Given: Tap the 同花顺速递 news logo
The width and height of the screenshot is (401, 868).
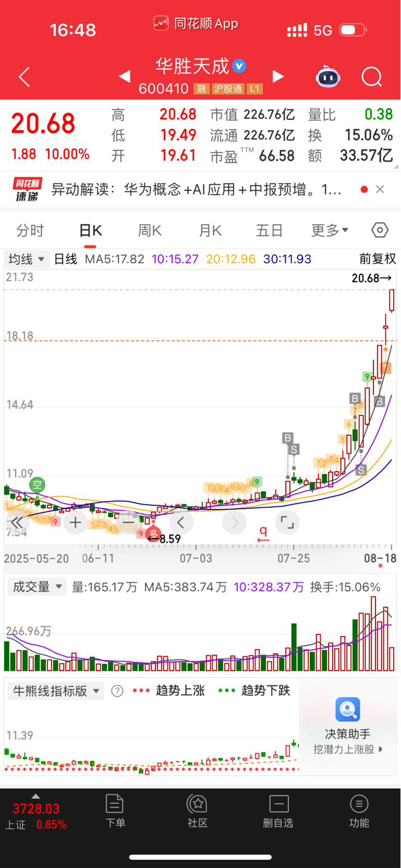Looking at the screenshot, I should click(x=28, y=190).
